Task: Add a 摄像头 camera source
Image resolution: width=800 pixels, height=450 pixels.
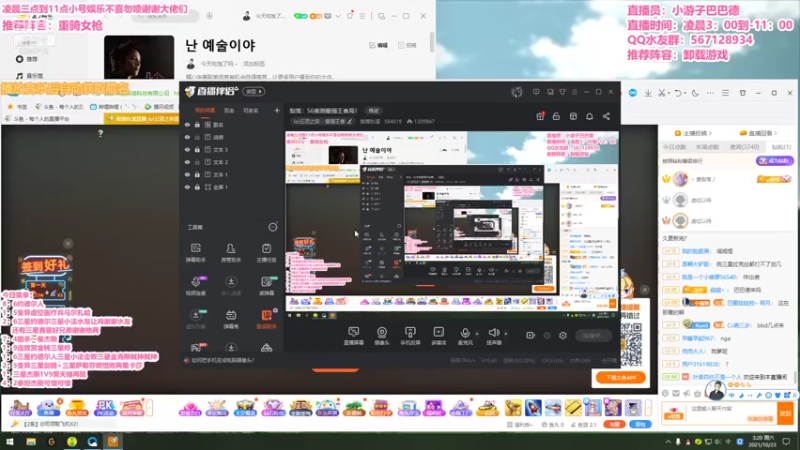Action: (x=382, y=336)
